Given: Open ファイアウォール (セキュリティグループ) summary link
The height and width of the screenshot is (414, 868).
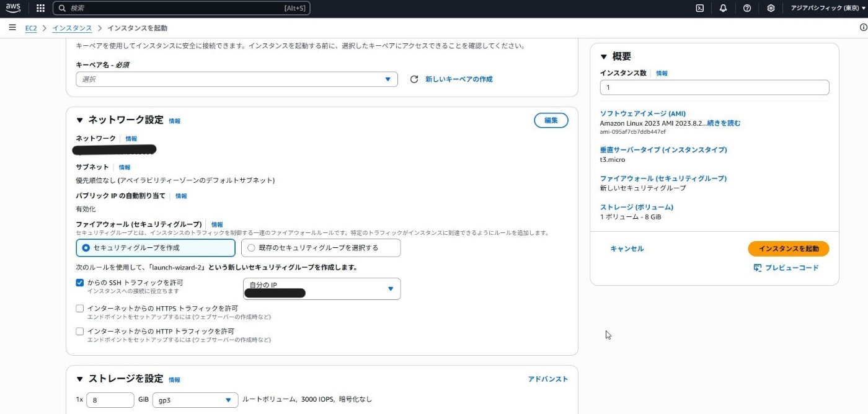Looking at the screenshot, I should (663, 178).
